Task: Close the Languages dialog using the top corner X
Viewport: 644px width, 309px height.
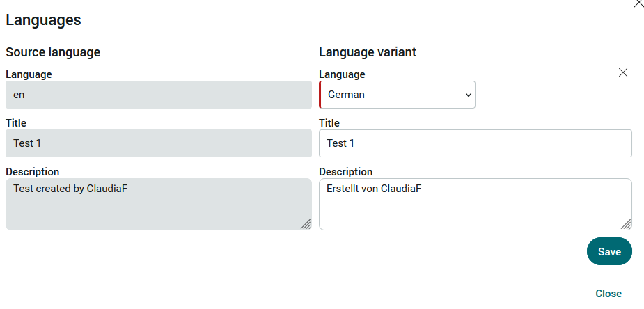Action: 638,3
